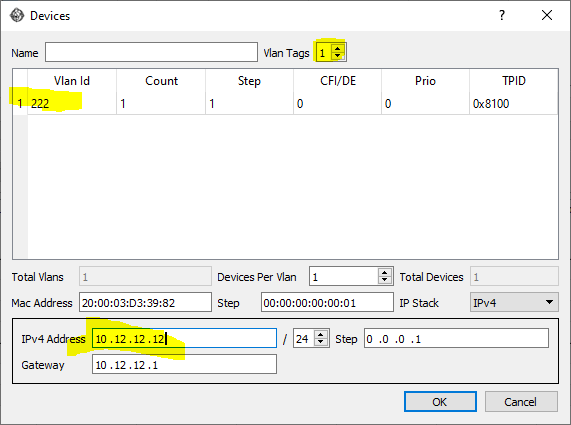The image size is (571, 425).
Task: Click the disabled Total Vlans field
Action: pyautogui.click(x=145, y=276)
